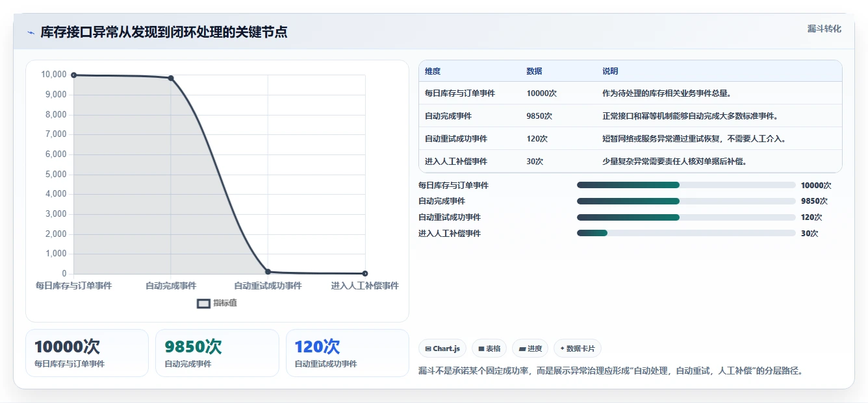868x403 pixels.
Task: Click the 自动重试成功事件 table cell
Action: (456, 139)
